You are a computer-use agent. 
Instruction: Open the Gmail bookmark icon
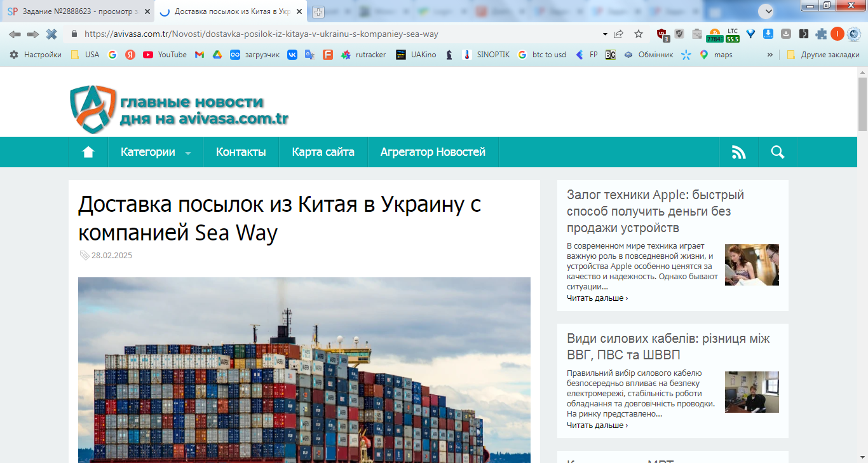tap(199, 55)
